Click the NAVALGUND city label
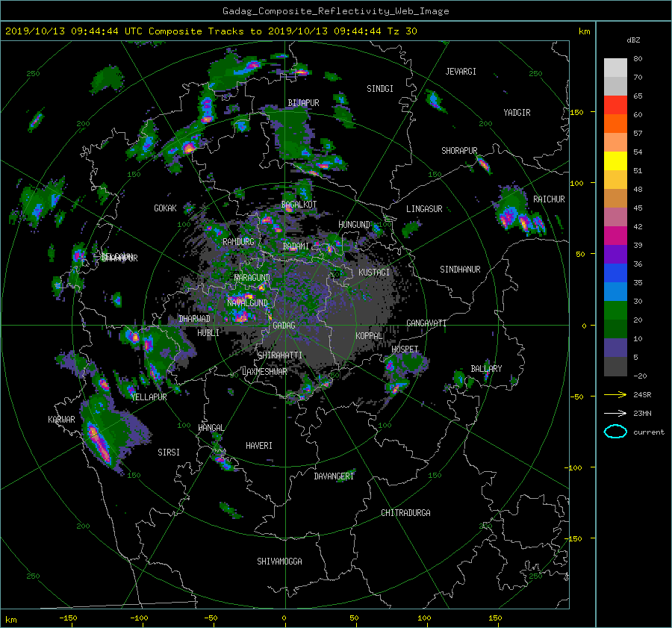This screenshot has height=628, width=672. [247, 302]
